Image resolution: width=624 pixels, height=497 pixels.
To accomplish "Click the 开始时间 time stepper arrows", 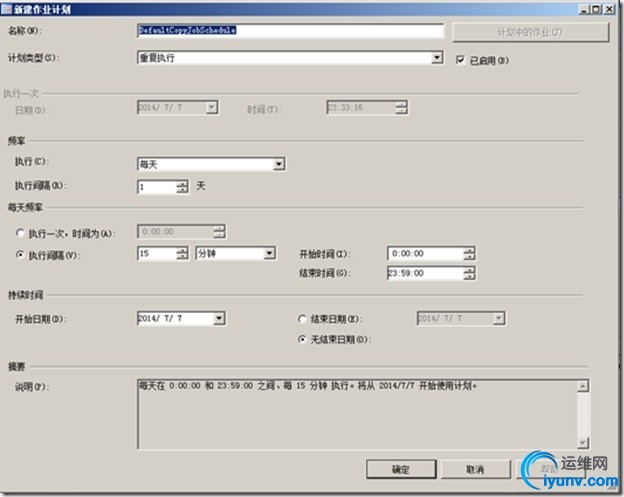I will click(x=470, y=253).
